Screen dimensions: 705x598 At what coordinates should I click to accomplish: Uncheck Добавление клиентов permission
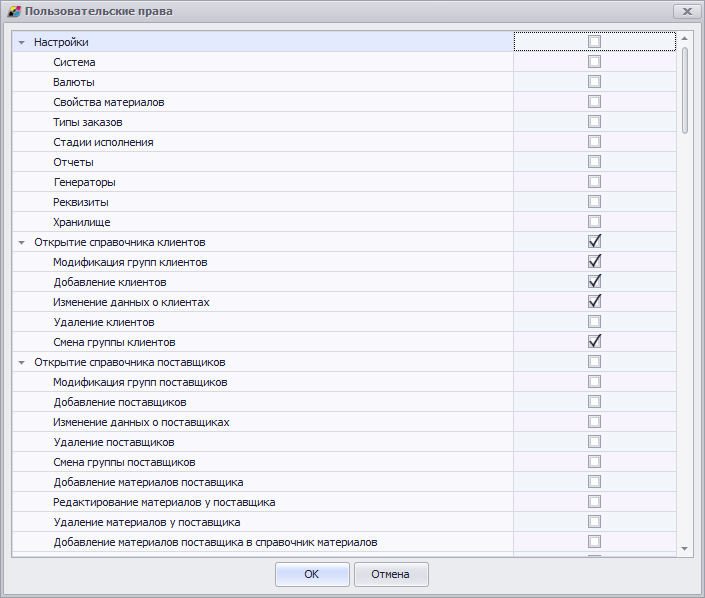pos(594,282)
